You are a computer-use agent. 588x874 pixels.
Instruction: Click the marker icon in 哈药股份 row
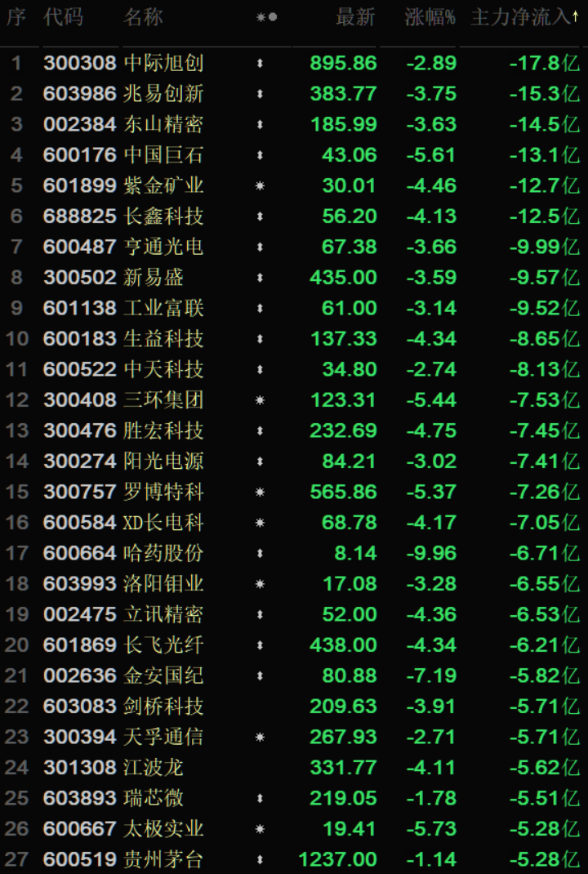coord(260,554)
